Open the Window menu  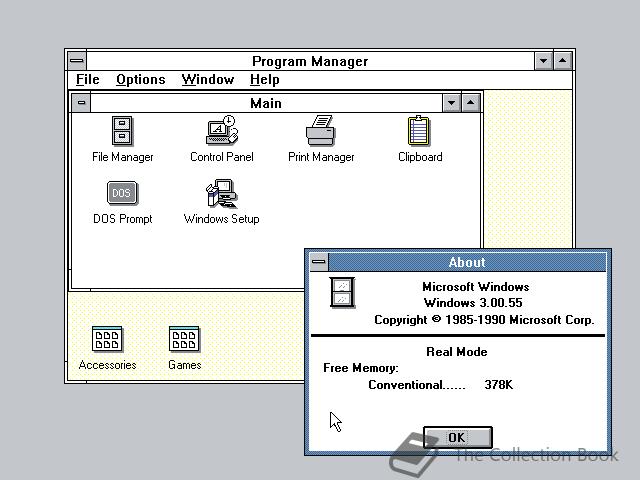[x=208, y=79]
